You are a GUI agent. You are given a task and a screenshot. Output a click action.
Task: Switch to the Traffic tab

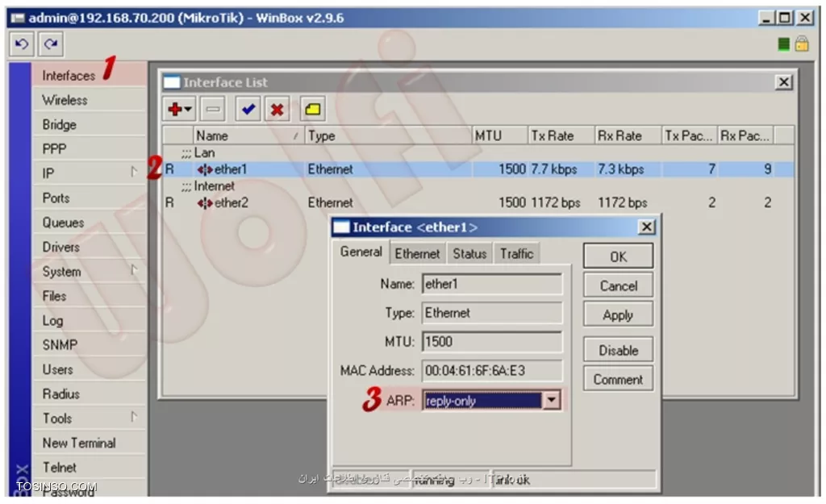pos(517,253)
